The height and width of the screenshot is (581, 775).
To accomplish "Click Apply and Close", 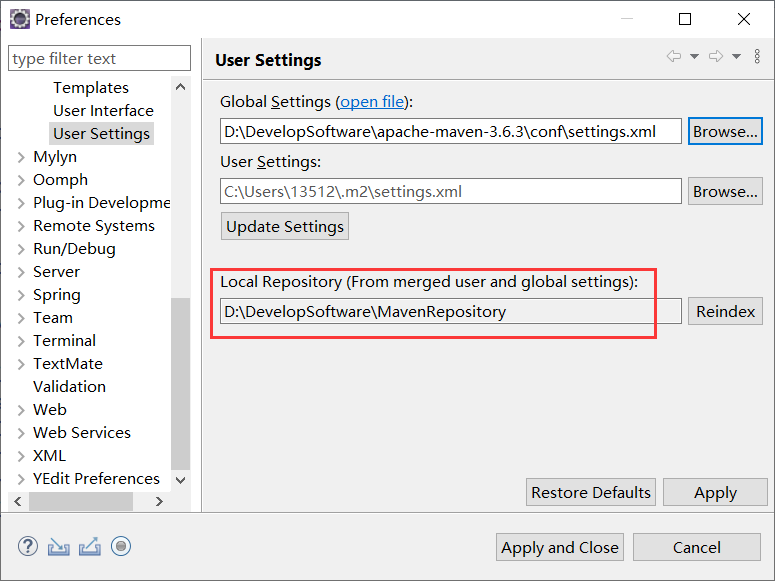I will pos(560,547).
